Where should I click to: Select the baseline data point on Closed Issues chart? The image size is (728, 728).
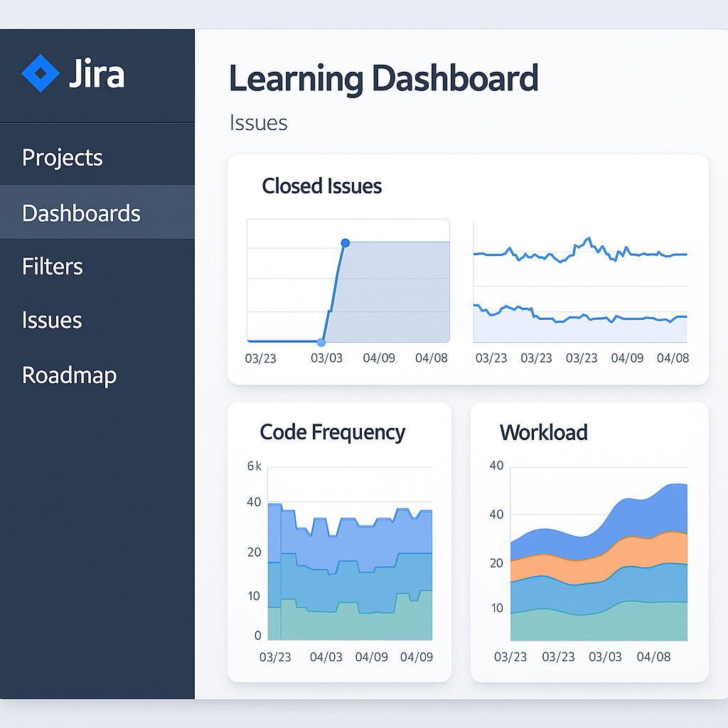[x=321, y=342]
